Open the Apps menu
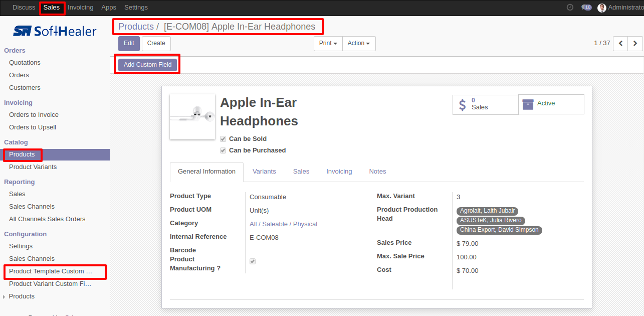644x316 pixels. [109, 8]
